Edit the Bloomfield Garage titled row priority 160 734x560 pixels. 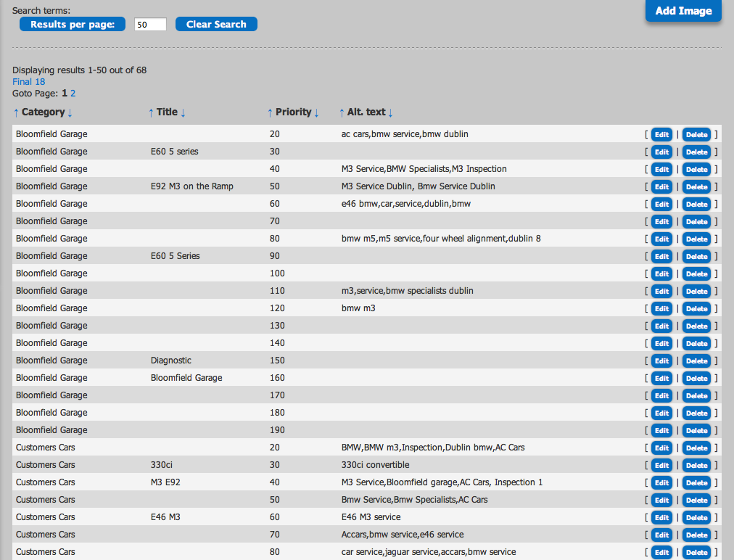point(661,379)
